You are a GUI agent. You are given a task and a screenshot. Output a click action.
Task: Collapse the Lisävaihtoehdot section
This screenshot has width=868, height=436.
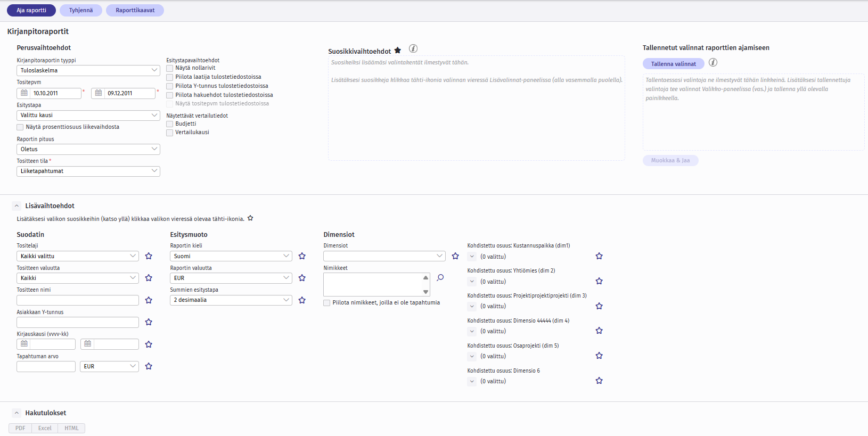(17, 206)
